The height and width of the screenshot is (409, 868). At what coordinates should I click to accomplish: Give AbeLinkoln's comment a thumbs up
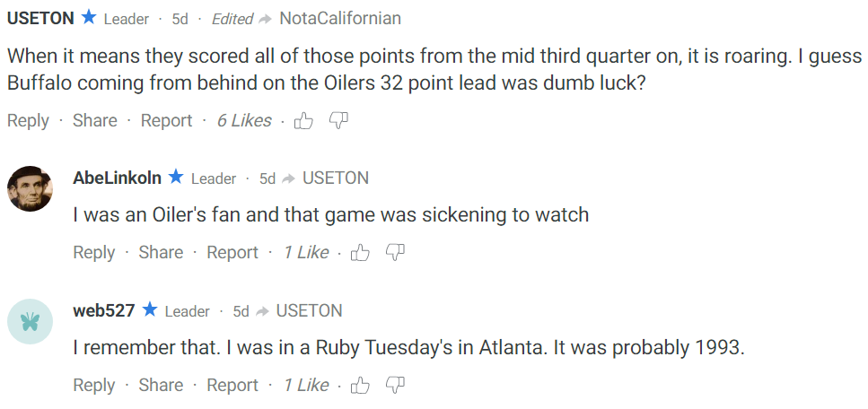click(360, 252)
